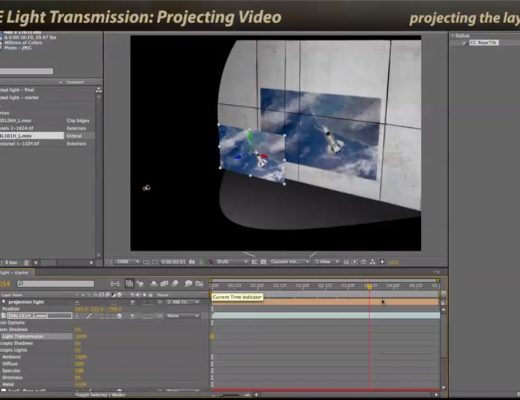
Task: Click the red X axis handle
Action: coord(264,156)
